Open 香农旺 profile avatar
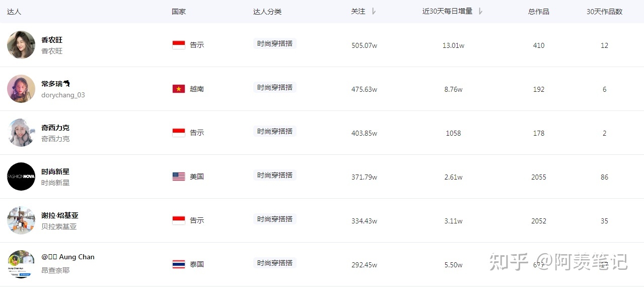The image size is (644, 287). (x=21, y=45)
